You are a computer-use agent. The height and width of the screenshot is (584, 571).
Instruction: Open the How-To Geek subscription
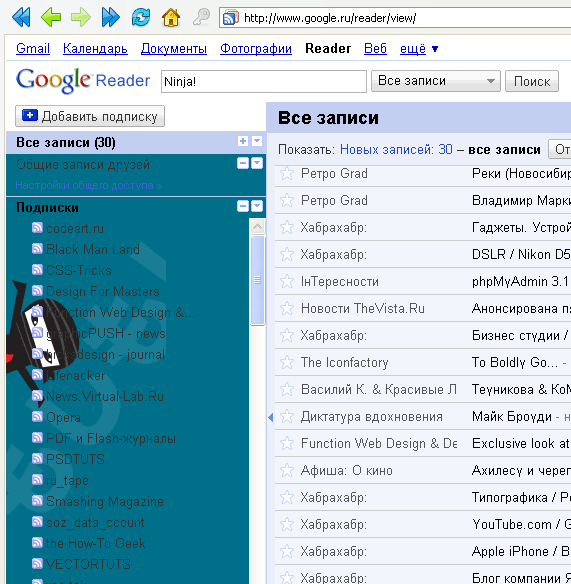(x=95, y=543)
